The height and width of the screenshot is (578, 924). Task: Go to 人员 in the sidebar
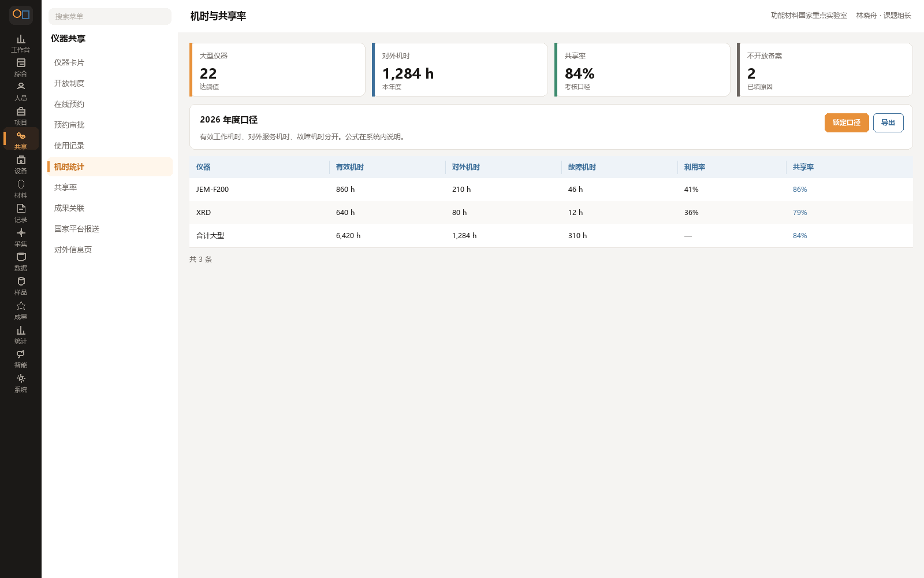tap(21, 92)
